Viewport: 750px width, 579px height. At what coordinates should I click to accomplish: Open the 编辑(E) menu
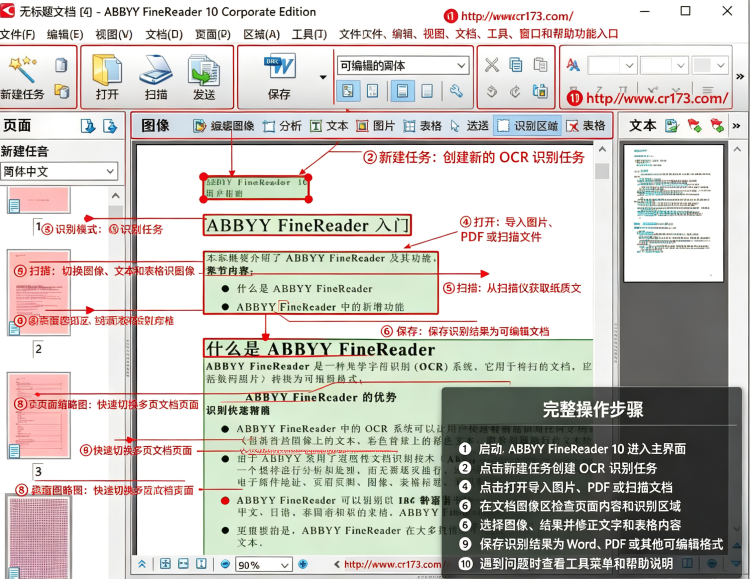point(65,34)
